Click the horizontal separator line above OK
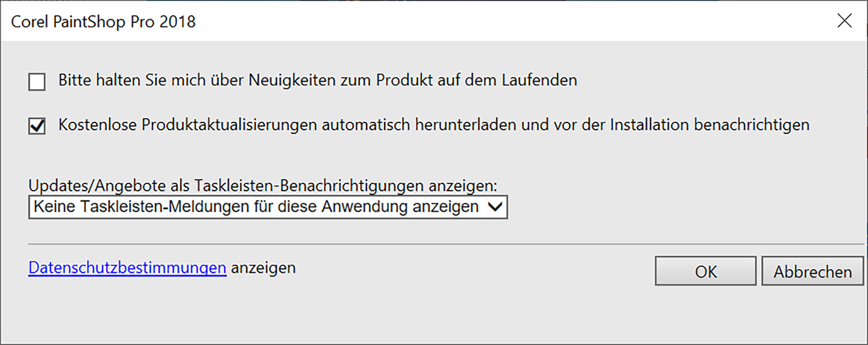This screenshot has height=345, width=868. [445, 244]
